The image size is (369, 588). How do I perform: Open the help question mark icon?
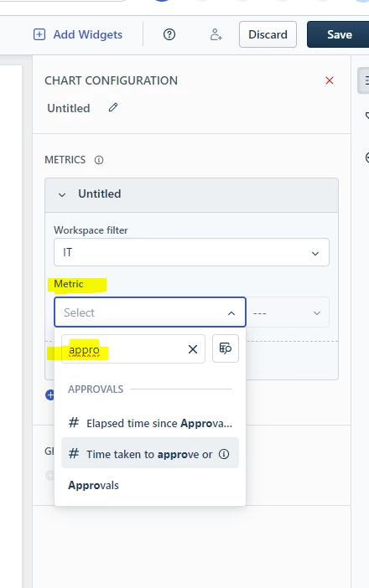169,34
